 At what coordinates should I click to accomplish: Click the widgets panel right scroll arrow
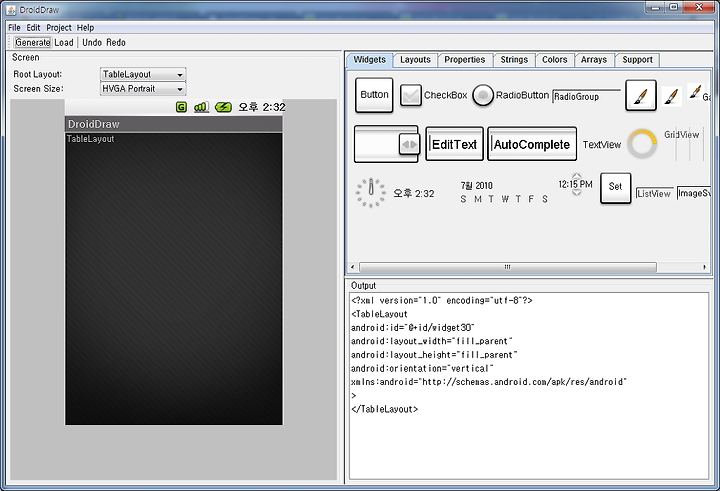pyautogui.click(x=704, y=267)
